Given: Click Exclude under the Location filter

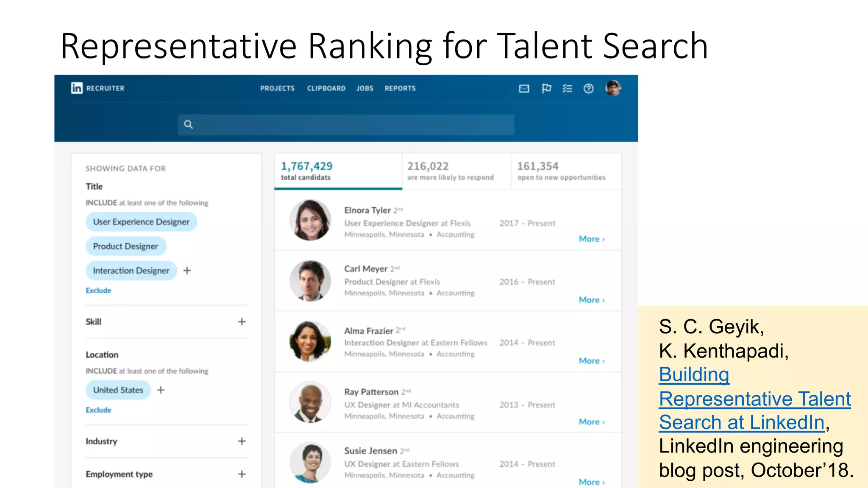Looking at the screenshot, I should [x=98, y=410].
